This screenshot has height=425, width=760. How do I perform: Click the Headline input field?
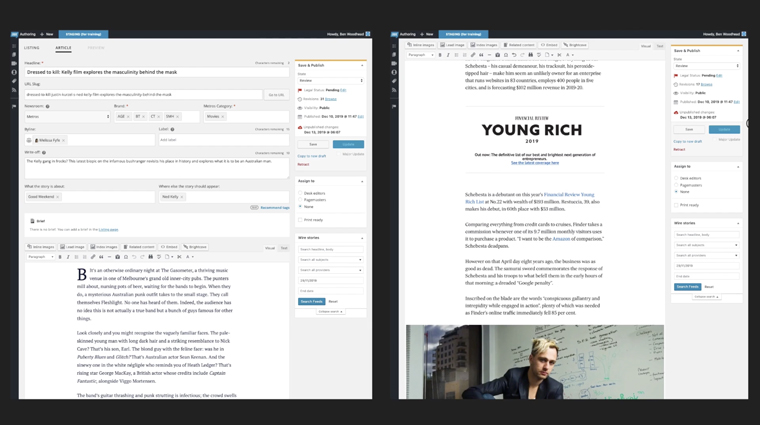(x=157, y=72)
